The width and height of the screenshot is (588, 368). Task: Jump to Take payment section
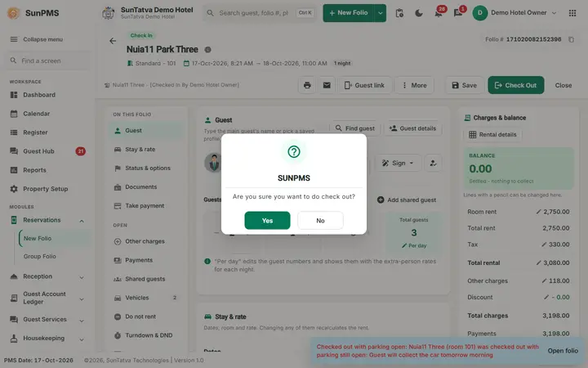coord(146,206)
